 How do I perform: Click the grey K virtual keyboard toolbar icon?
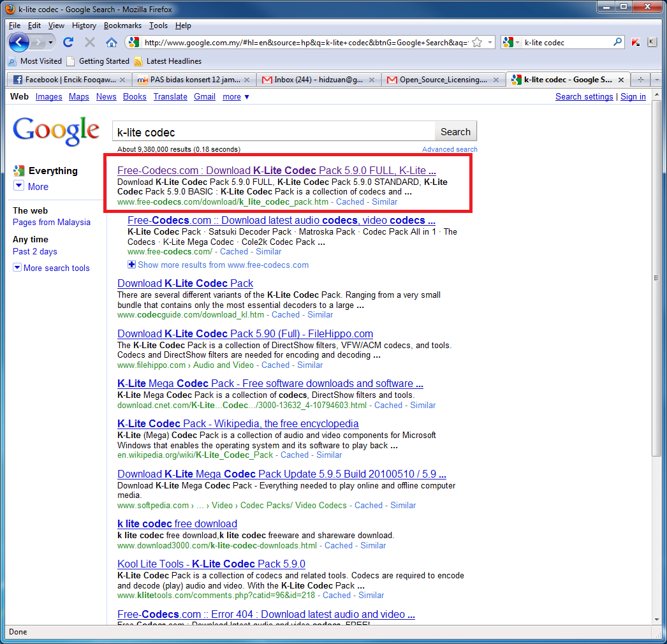tap(652, 41)
